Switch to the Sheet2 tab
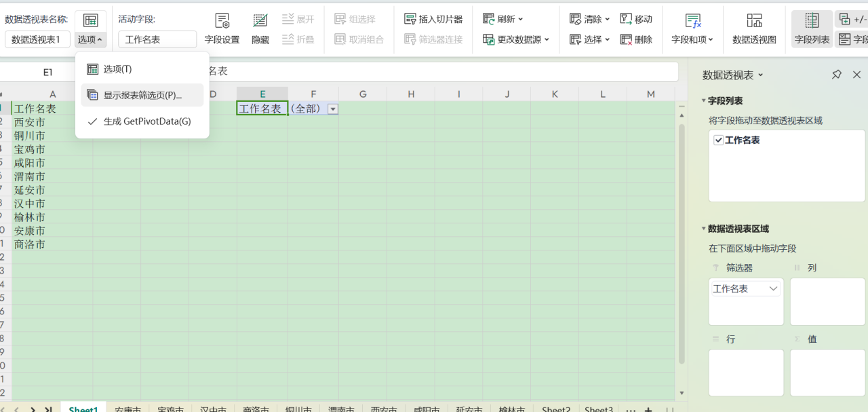 556,409
